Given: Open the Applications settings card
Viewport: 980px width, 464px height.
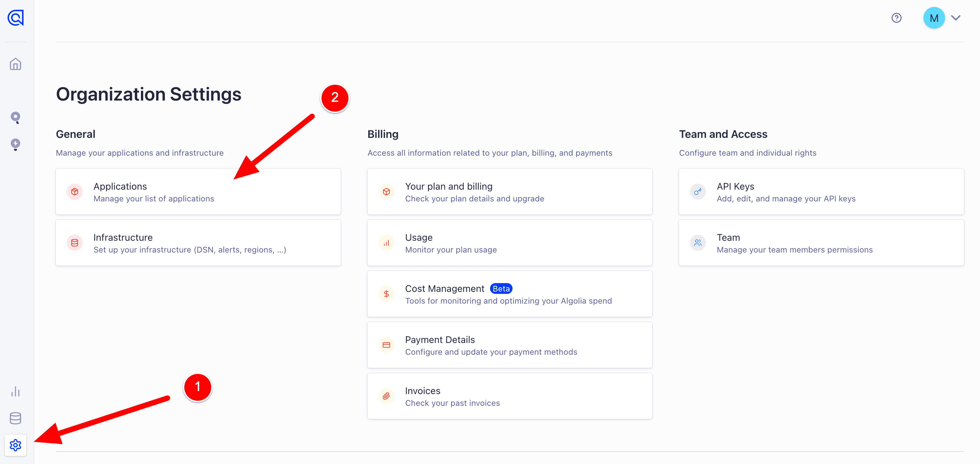Looking at the screenshot, I should pyautogui.click(x=198, y=192).
